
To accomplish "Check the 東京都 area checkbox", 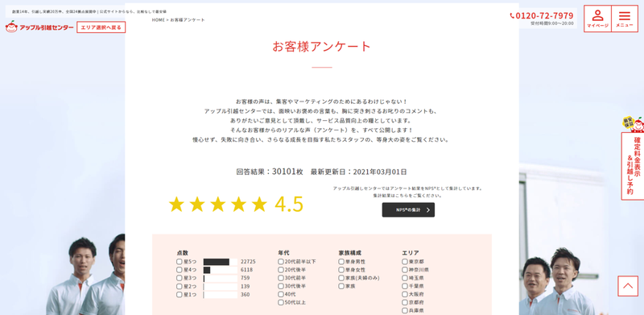I will 405,262.
